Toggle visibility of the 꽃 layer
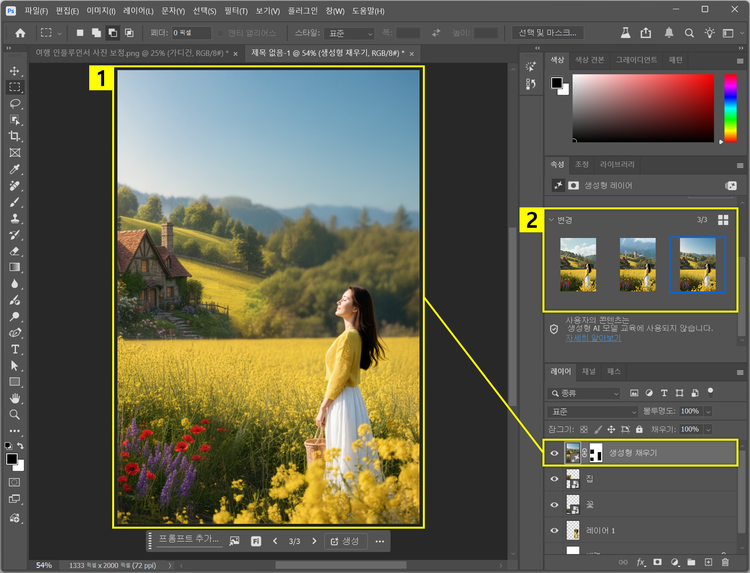The width and height of the screenshot is (750, 573). pyautogui.click(x=555, y=505)
